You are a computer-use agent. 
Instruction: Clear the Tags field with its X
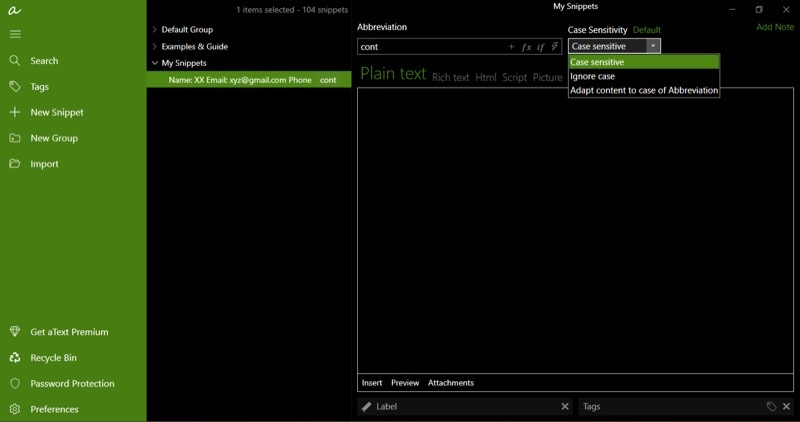[786, 407]
